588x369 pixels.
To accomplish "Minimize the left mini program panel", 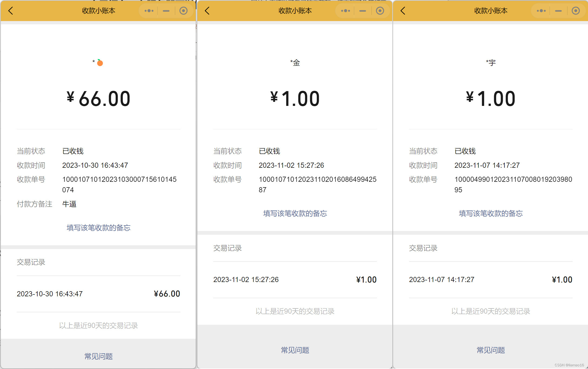I will 166,11.
